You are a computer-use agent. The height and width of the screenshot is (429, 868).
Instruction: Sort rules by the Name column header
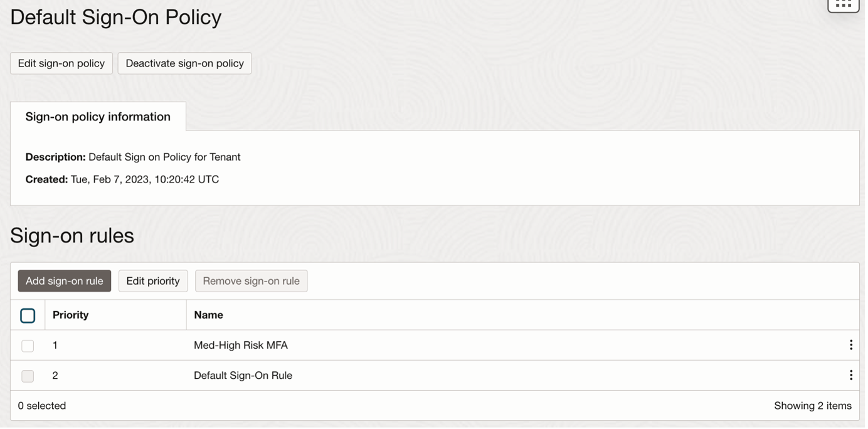coord(208,314)
